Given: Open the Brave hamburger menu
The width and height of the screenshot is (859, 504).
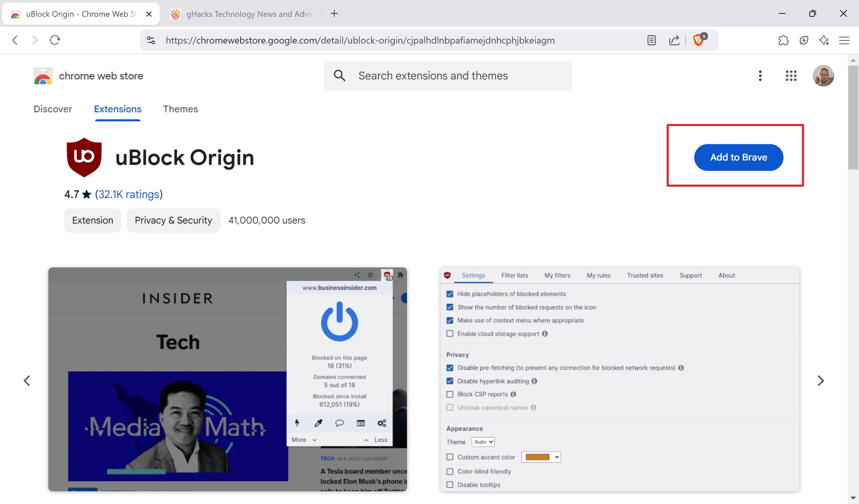Looking at the screenshot, I should (844, 40).
